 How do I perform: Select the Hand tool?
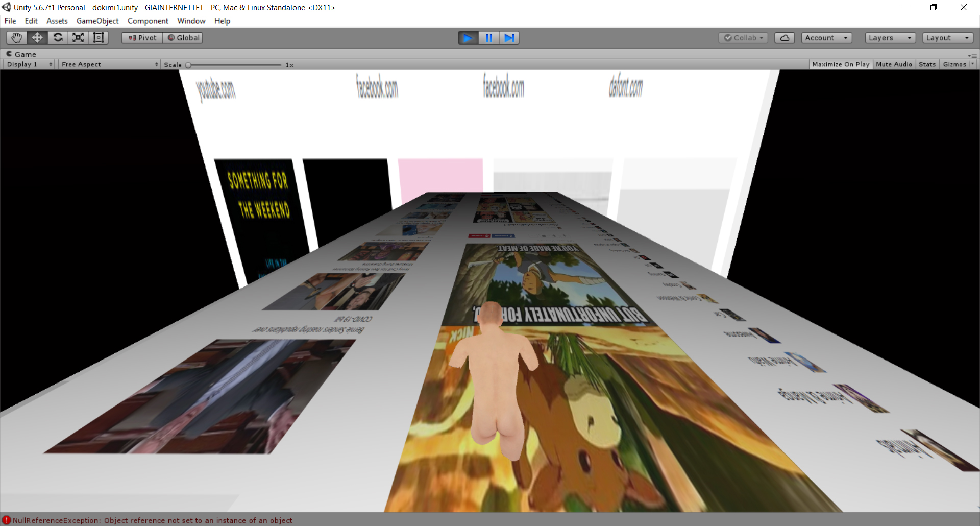click(x=17, y=38)
